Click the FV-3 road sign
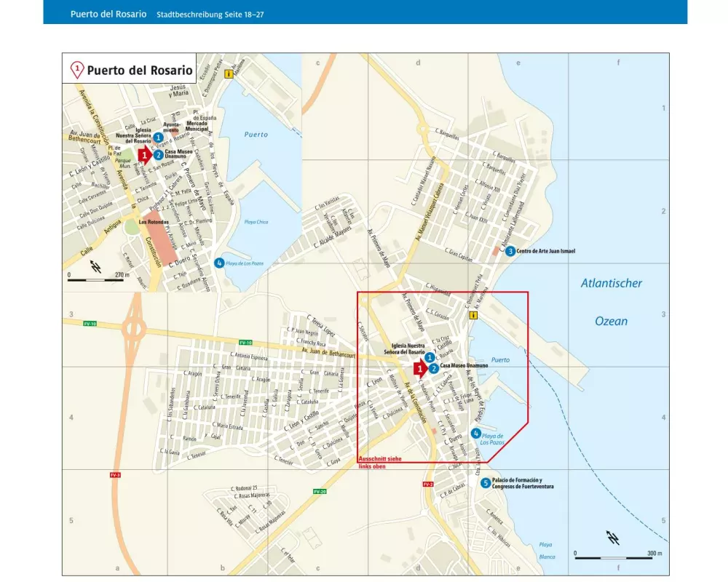728x582 pixels. [114, 474]
